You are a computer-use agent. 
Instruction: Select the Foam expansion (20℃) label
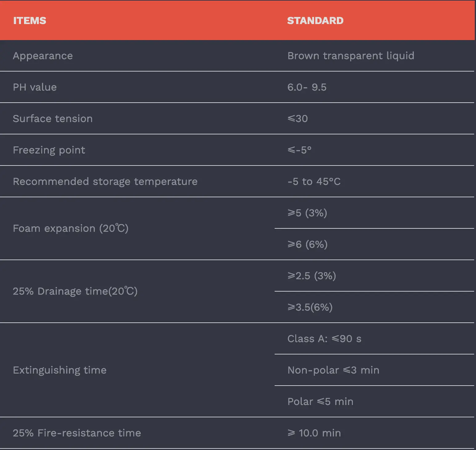coord(71,228)
